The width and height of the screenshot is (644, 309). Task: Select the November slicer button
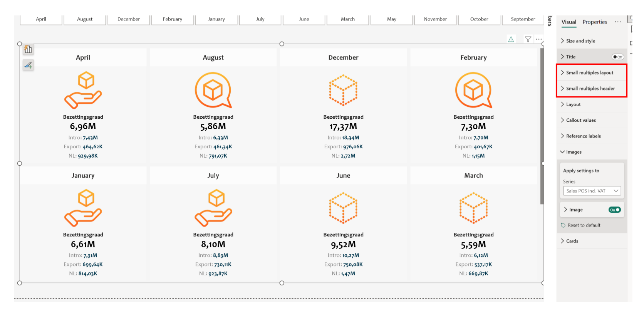point(435,19)
